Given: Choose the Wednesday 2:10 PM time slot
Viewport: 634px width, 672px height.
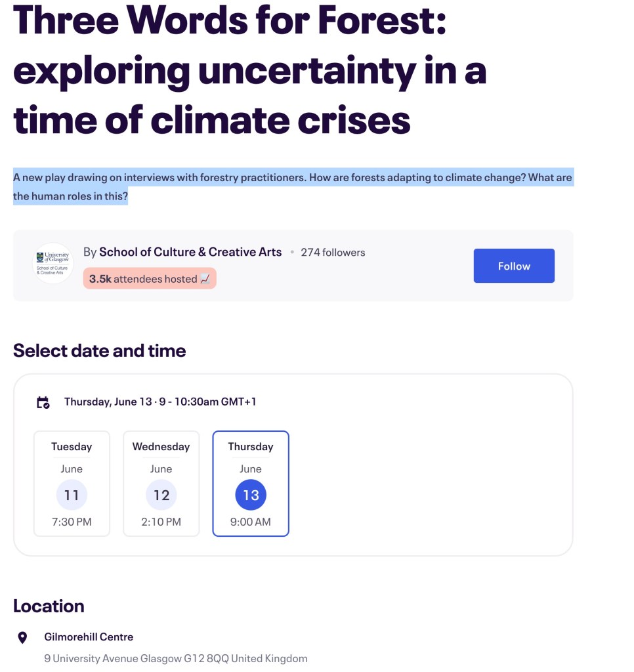Looking at the screenshot, I should tap(161, 522).
